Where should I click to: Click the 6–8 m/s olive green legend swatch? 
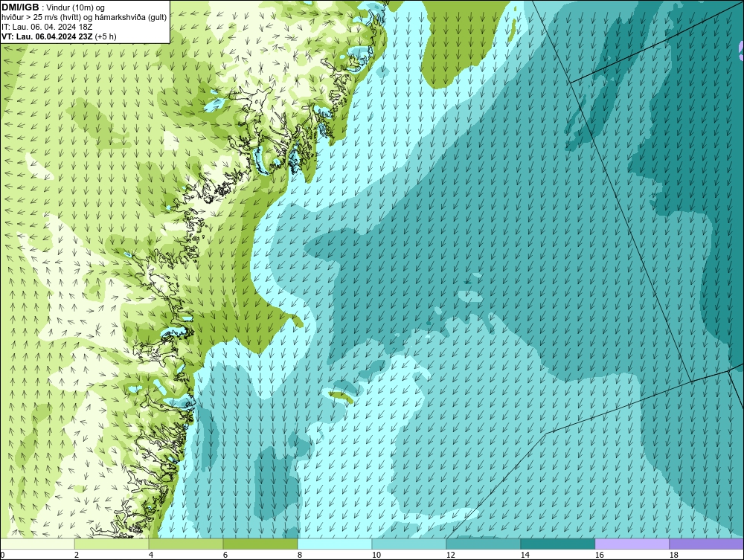click(260, 544)
